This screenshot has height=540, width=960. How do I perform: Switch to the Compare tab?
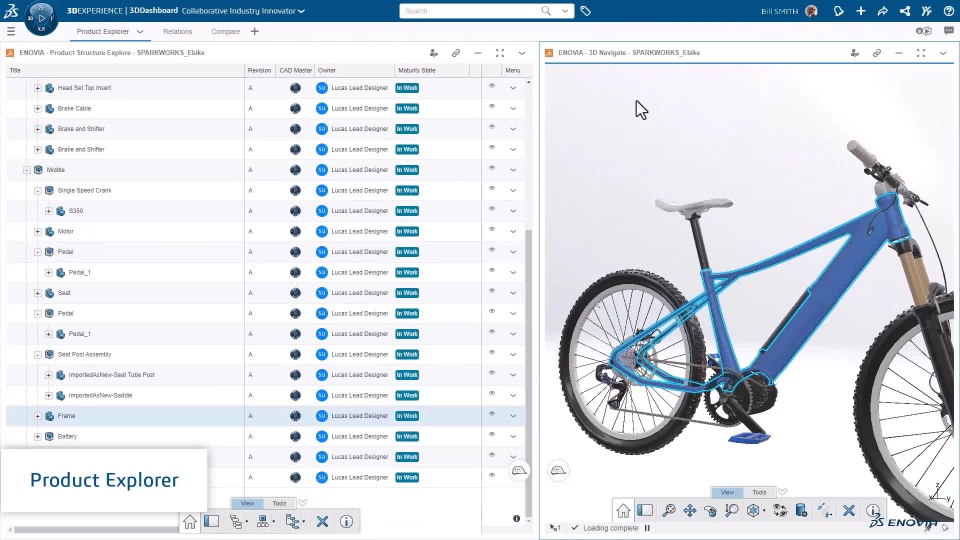pos(225,31)
